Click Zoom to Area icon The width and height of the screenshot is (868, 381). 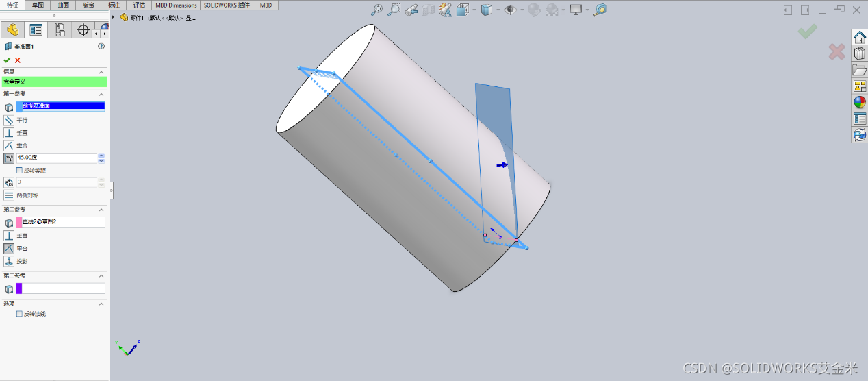click(394, 10)
